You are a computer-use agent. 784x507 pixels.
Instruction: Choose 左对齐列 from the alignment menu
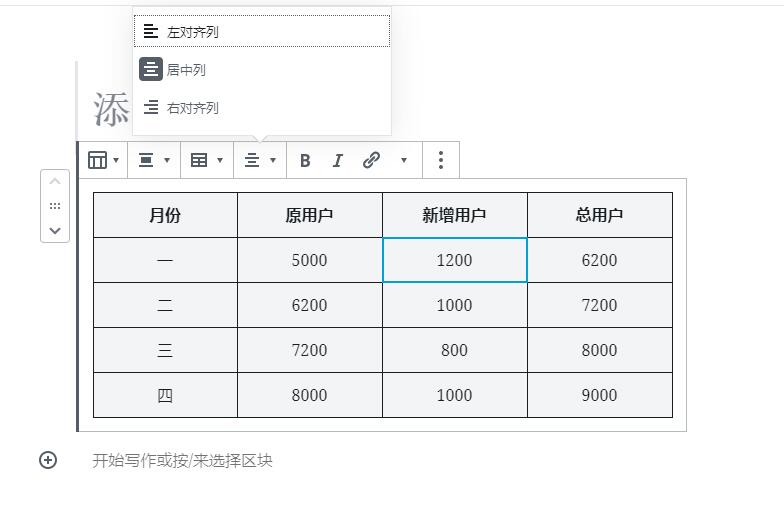click(x=262, y=31)
